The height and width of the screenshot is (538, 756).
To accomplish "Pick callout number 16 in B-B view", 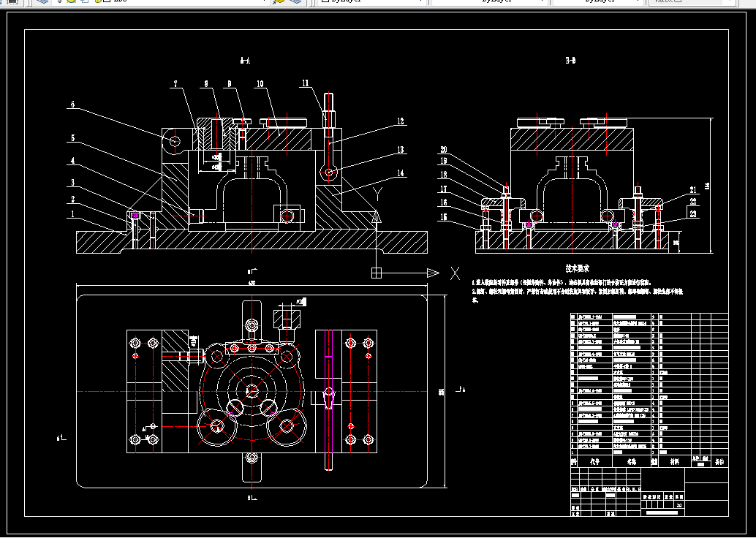I will pos(444,203).
